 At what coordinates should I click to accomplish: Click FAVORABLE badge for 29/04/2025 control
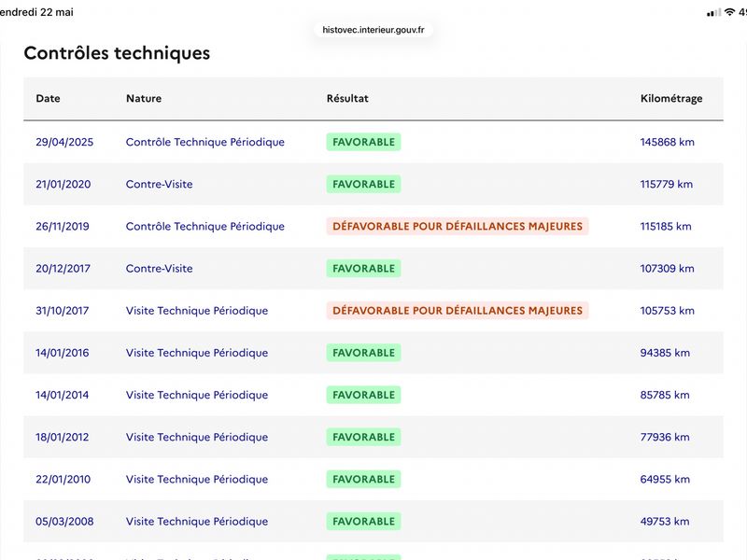(363, 142)
